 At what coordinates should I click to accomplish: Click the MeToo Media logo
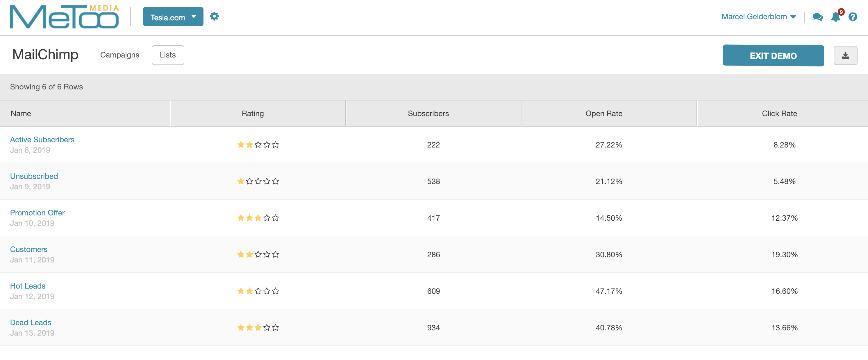click(64, 17)
